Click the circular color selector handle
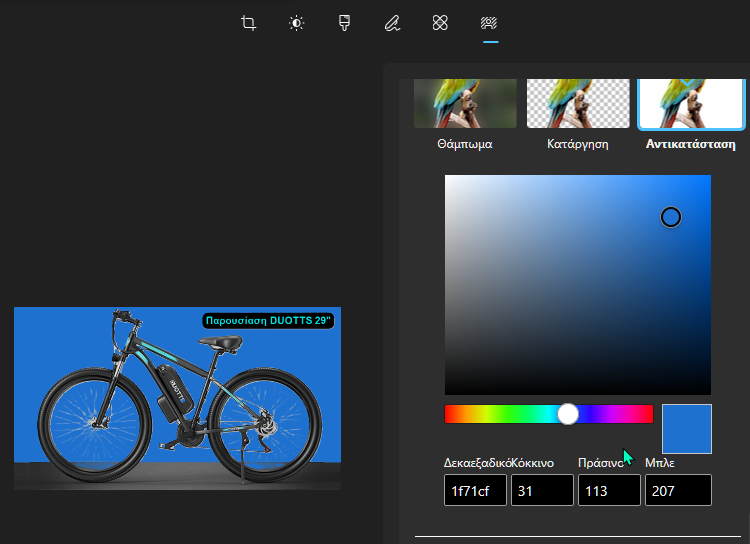Viewport: 750px width, 544px height. (x=671, y=217)
